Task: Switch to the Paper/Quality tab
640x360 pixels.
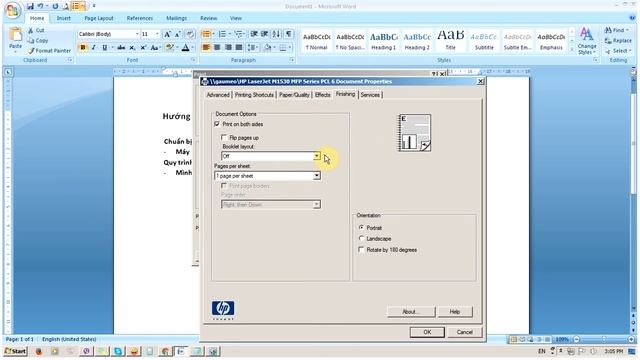Action: (294, 95)
